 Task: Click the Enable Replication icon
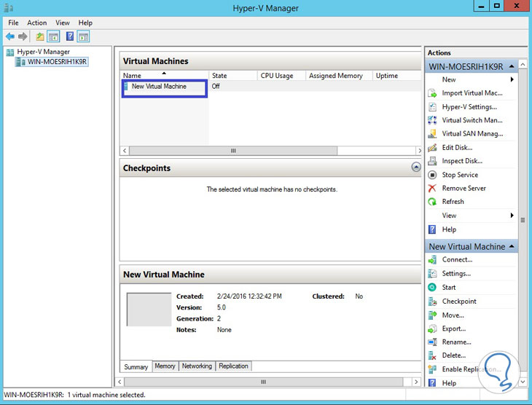(x=432, y=369)
